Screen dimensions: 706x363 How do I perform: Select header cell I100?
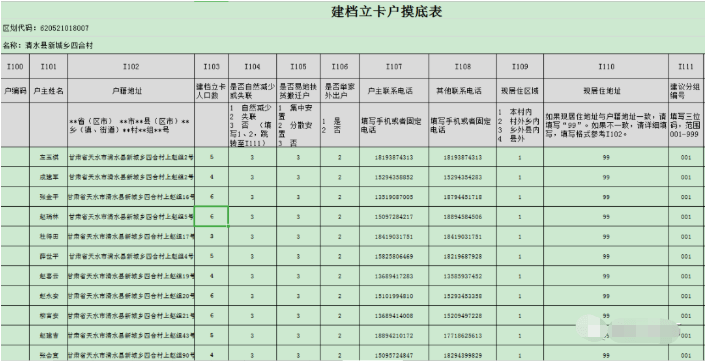coord(15,67)
